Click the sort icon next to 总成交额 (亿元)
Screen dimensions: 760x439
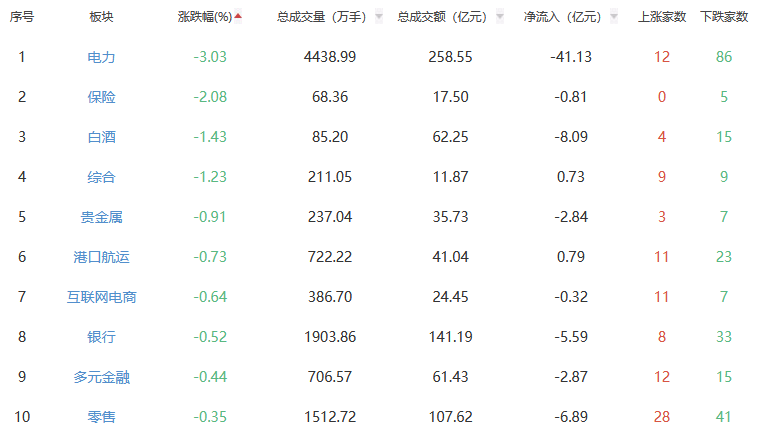[499, 17]
